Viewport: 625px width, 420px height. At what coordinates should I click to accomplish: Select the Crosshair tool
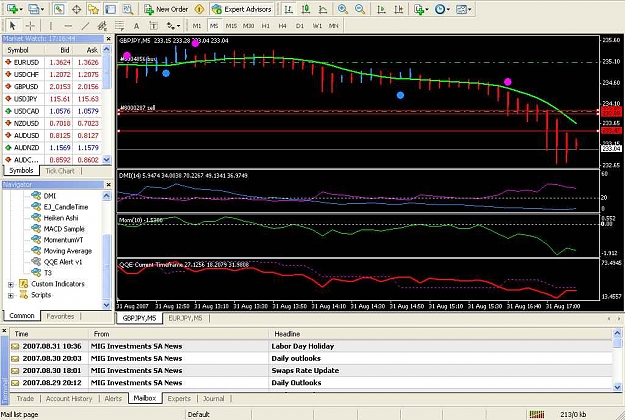click(30, 26)
